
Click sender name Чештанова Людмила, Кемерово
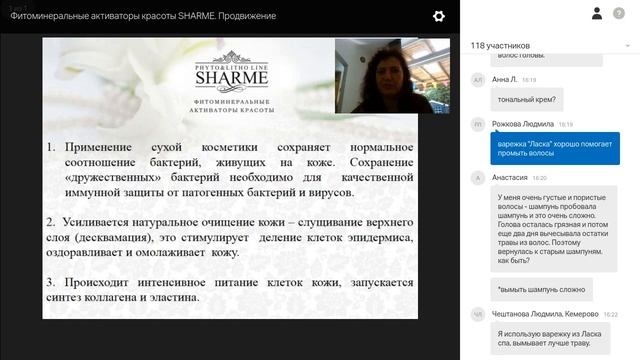545,314
